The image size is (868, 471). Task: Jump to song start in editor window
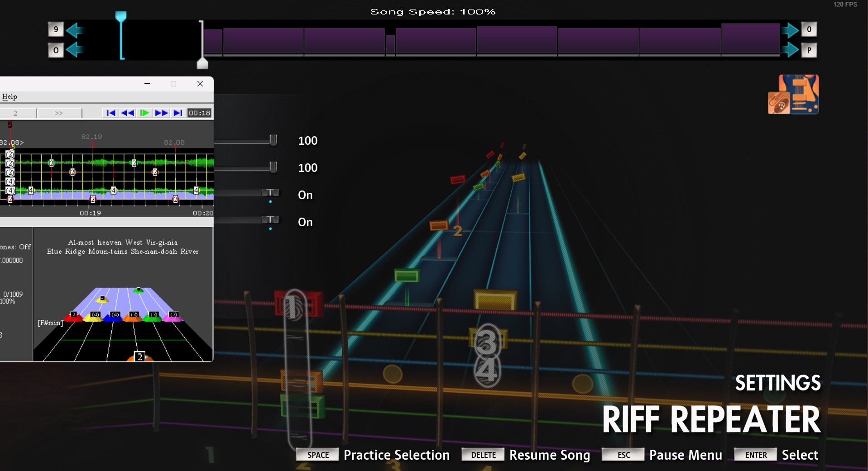point(111,113)
